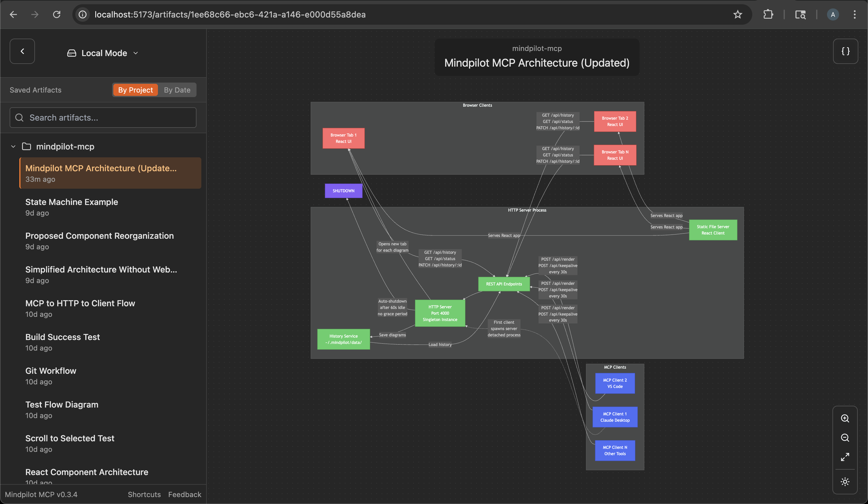Go back using the sidebar back arrow

22,51
